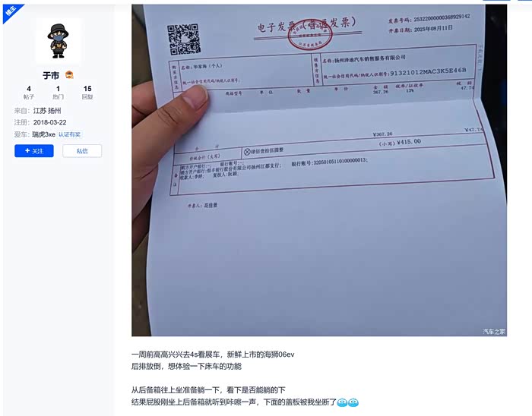The image size is (532, 416).
Task: Click the plus icon on 关注 button
Action: pyautogui.click(x=27, y=151)
